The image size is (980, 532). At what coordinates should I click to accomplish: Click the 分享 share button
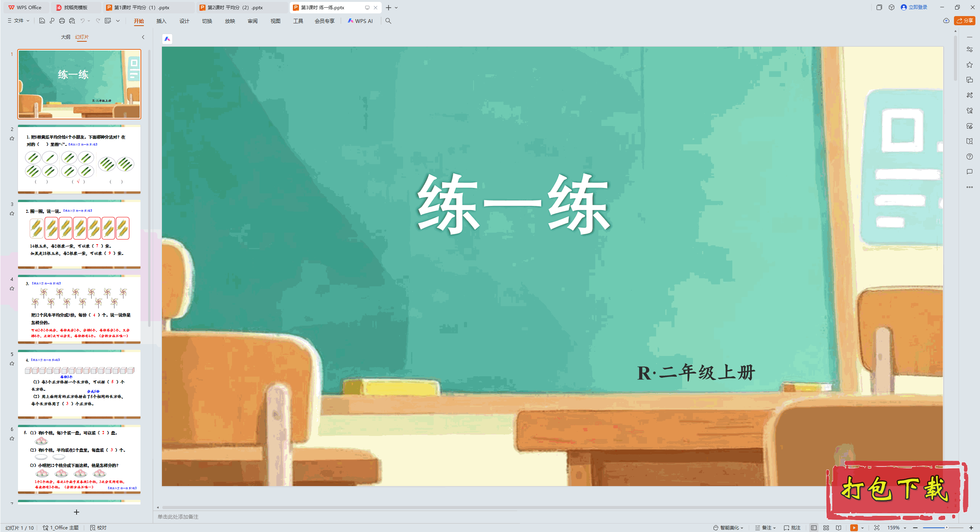tap(965, 21)
